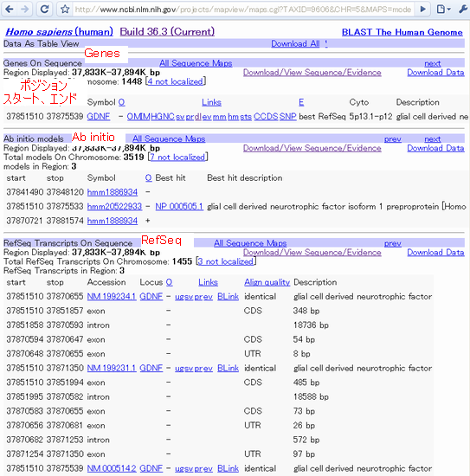
Task: Open the hmm1886934 model link
Action: [x=113, y=192]
